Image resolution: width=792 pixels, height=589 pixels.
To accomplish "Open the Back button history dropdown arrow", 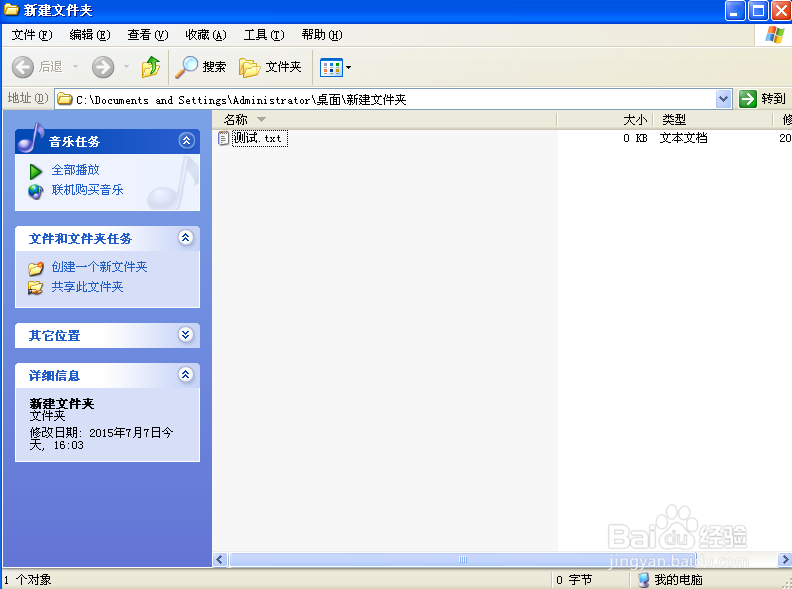I will tap(75, 67).
